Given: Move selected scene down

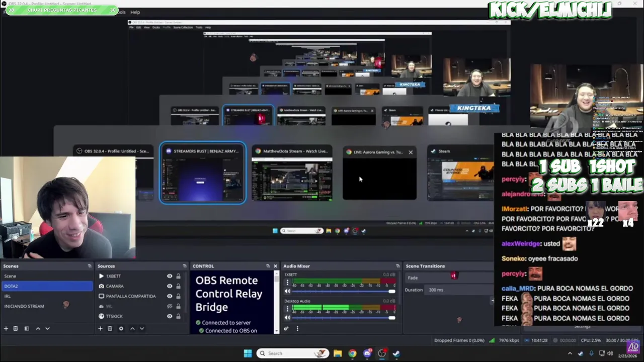Looking at the screenshot, I should 47,328.
